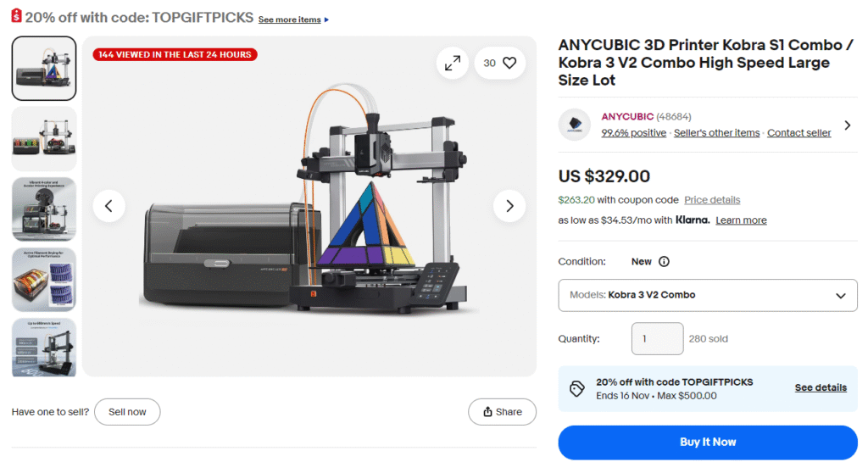Screen dimensions: 868x462
Task: Expand See more items arrow
Action: [x=326, y=19]
